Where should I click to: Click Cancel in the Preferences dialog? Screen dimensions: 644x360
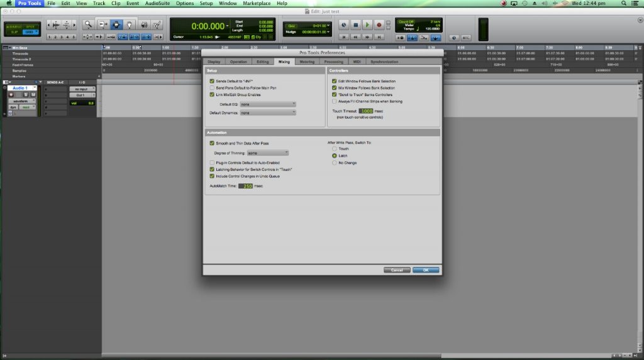[x=397, y=270]
